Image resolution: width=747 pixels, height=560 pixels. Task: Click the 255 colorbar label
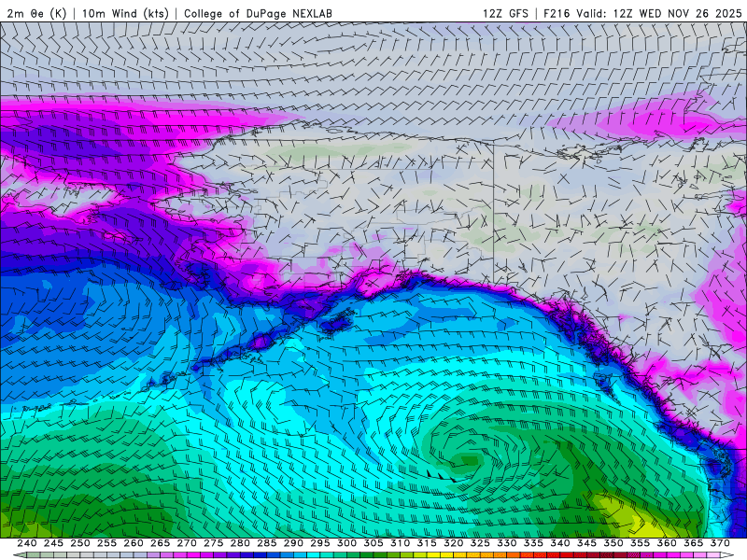pyautogui.click(x=106, y=543)
